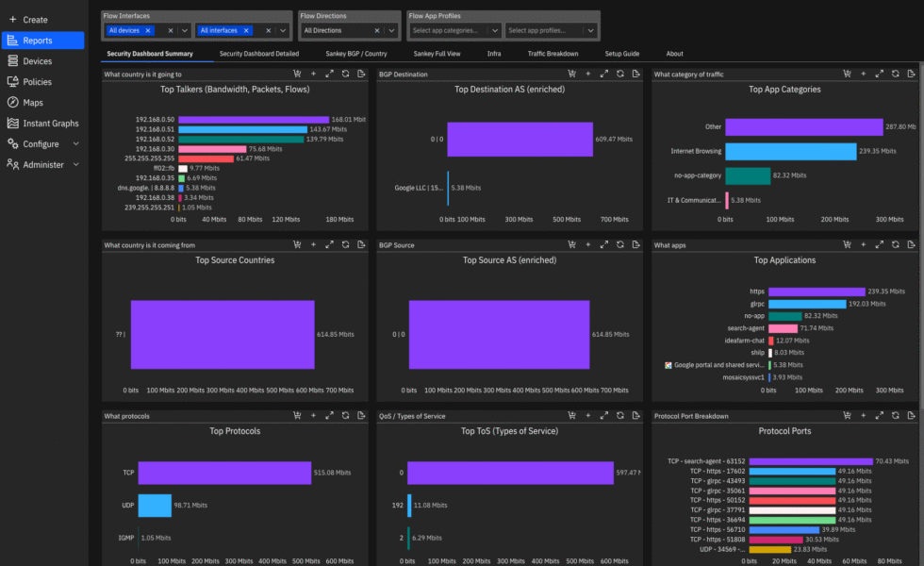The height and width of the screenshot is (566, 924).
Task: Click the cart icon on Top Talkers panel
Action: click(297, 74)
